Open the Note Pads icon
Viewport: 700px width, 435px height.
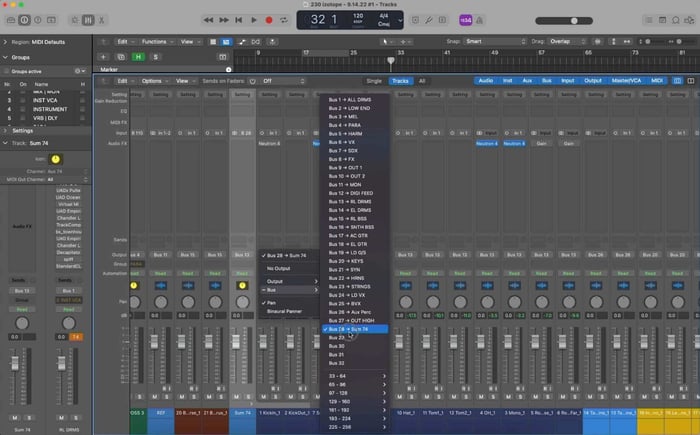click(662, 20)
